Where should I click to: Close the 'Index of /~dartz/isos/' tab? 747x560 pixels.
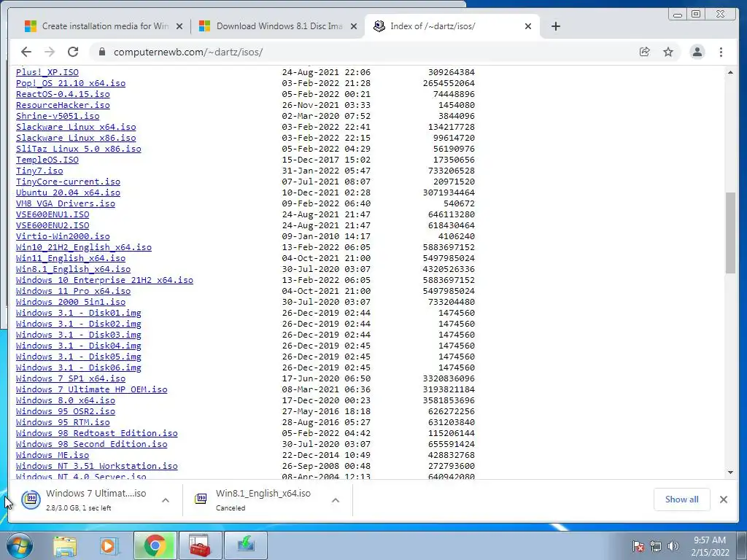[x=528, y=26]
